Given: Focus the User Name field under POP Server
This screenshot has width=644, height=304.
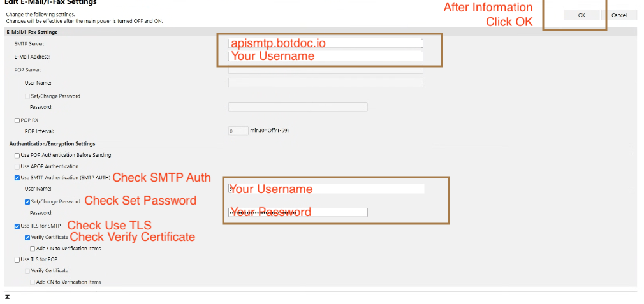Looking at the screenshot, I should tap(325, 83).
